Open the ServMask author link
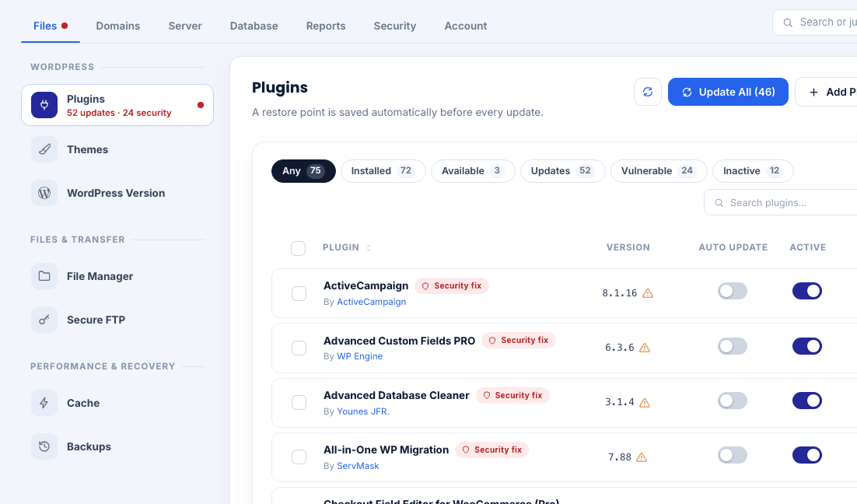This screenshot has width=857, height=504. pos(358,466)
